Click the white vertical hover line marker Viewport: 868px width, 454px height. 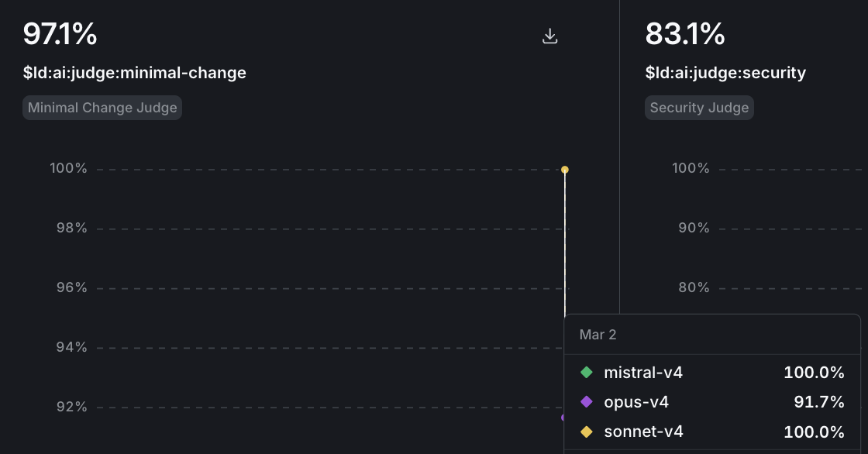pos(564,248)
